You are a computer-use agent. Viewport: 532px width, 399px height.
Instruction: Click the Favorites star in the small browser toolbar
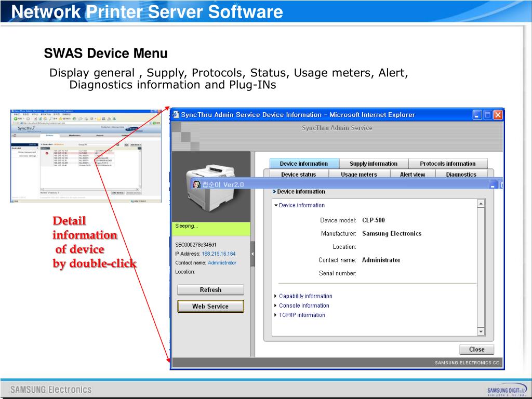click(x=61, y=119)
